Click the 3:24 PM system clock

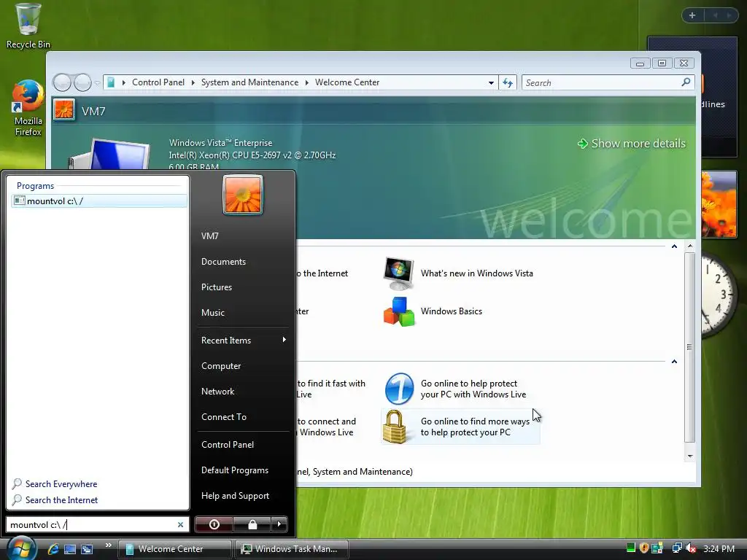click(x=719, y=548)
